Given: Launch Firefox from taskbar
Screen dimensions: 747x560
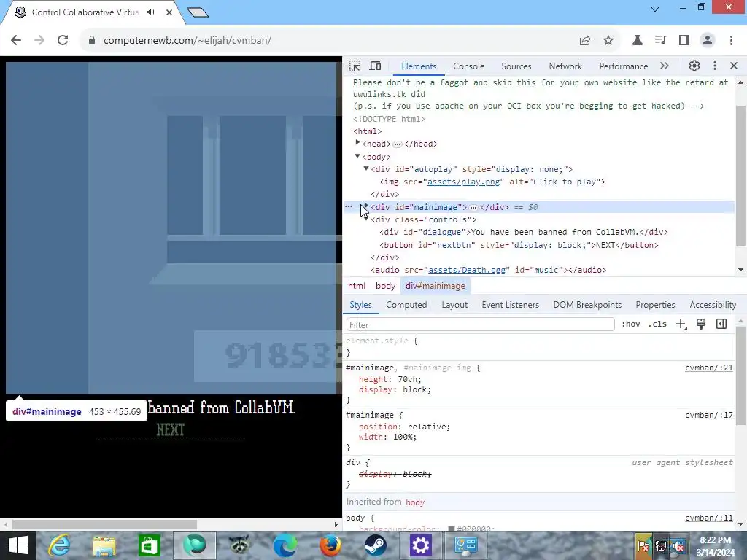Looking at the screenshot, I should pos(330,545).
